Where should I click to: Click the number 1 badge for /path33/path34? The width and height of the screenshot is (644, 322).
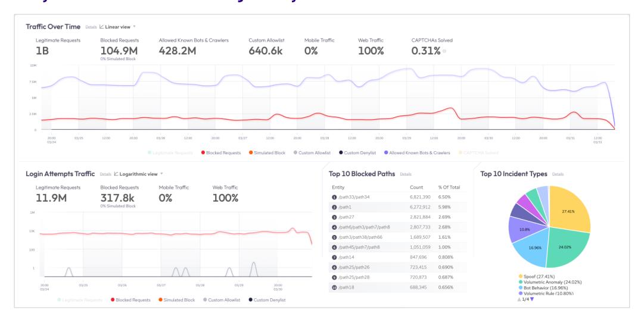coord(334,197)
